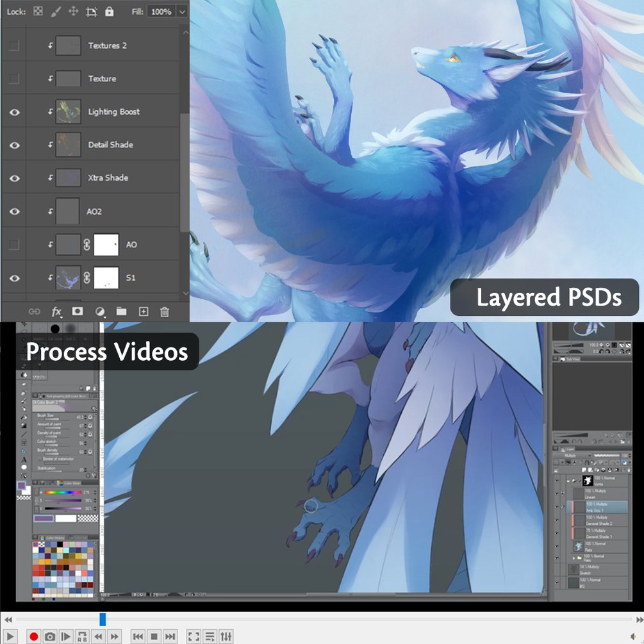The height and width of the screenshot is (644, 644).
Task: Show the AO layer
Action: click(14, 244)
